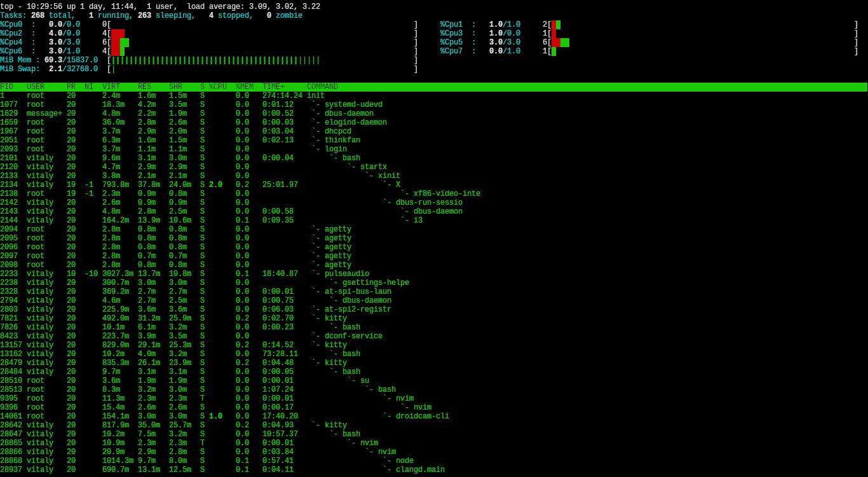Click the xinit tree branch
868x477 pixels.
pos(389,176)
